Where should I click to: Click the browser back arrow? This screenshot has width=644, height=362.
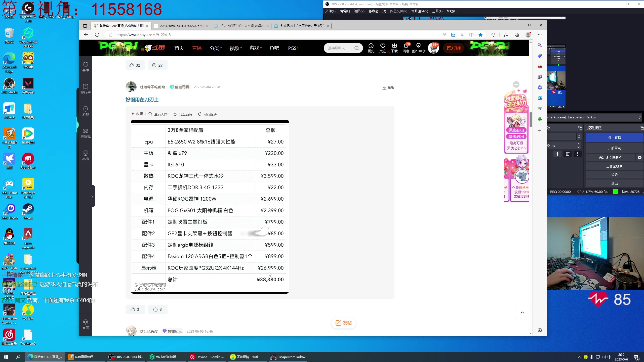click(86, 35)
